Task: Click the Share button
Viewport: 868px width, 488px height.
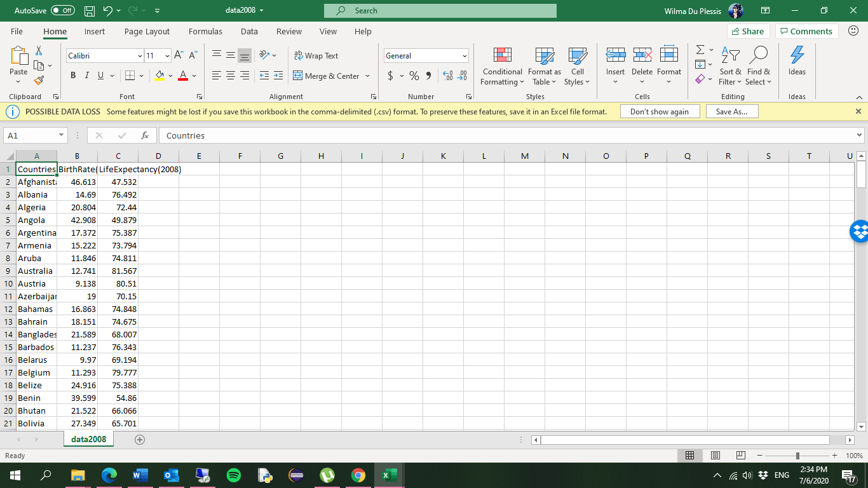Action: click(x=748, y=31)
